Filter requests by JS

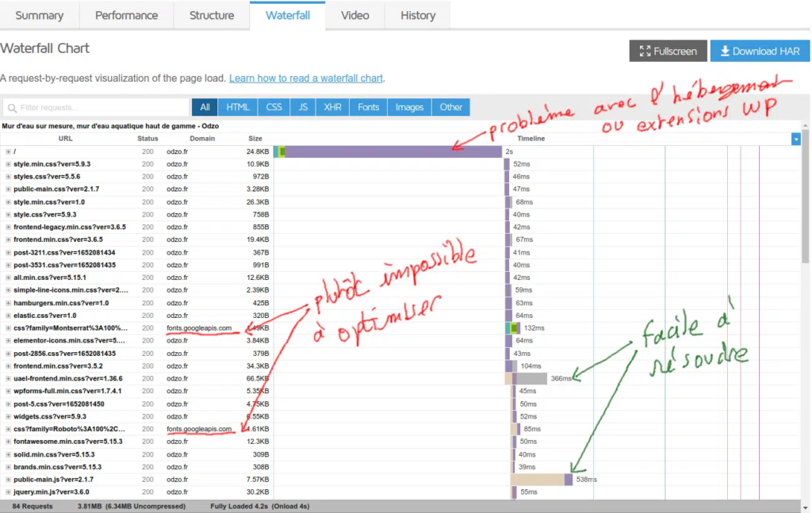[x=302, y=106]
